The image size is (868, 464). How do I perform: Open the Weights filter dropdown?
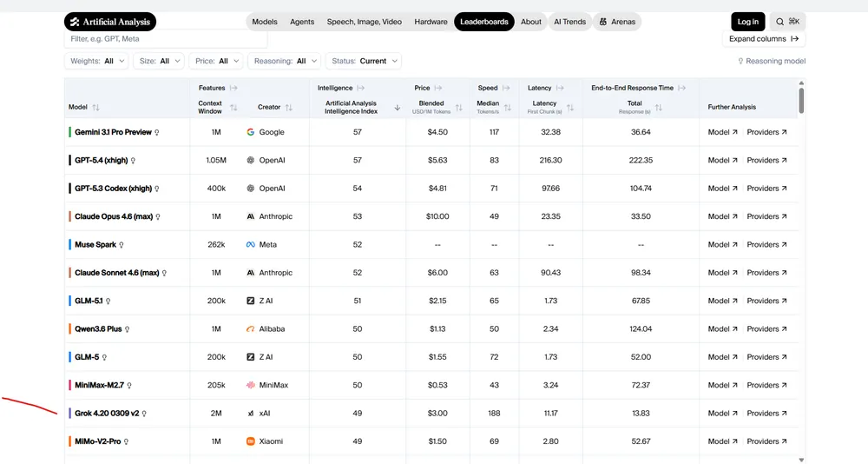(96, 61)
